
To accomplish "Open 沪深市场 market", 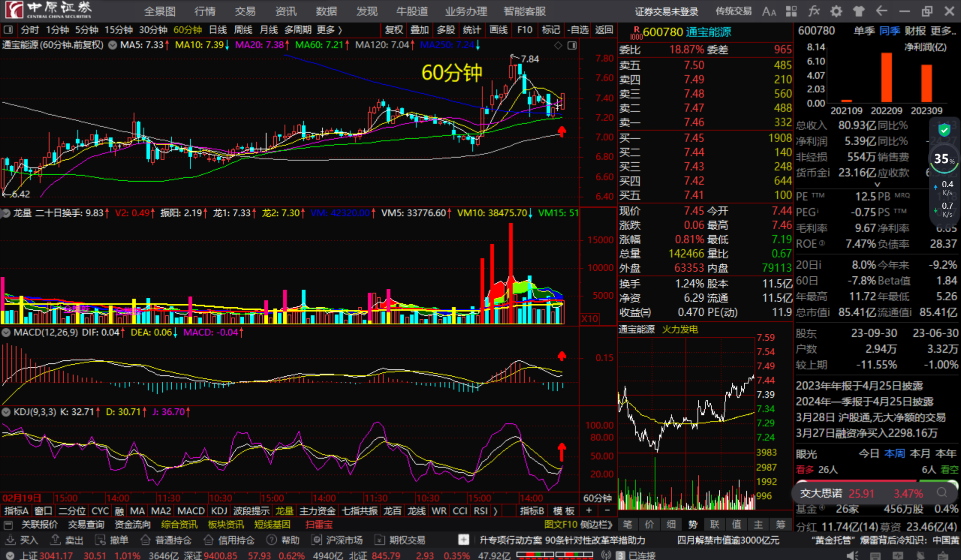I will pos(337,540).
